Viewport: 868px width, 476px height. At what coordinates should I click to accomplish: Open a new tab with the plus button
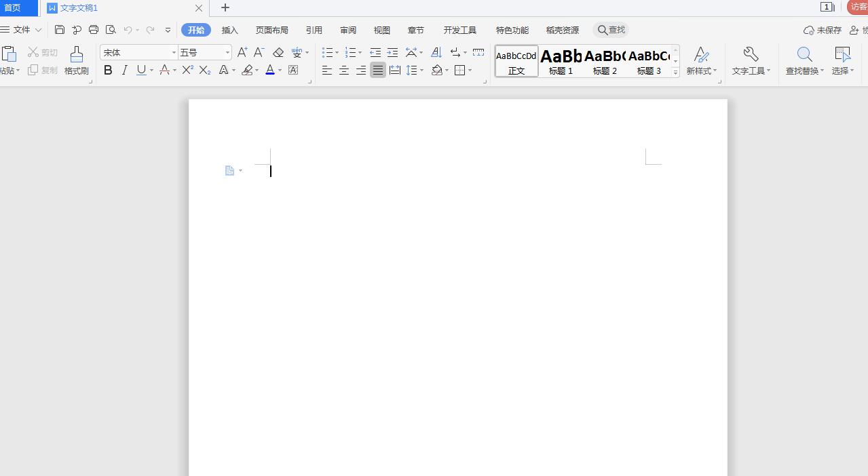click(x=225, y=7)
